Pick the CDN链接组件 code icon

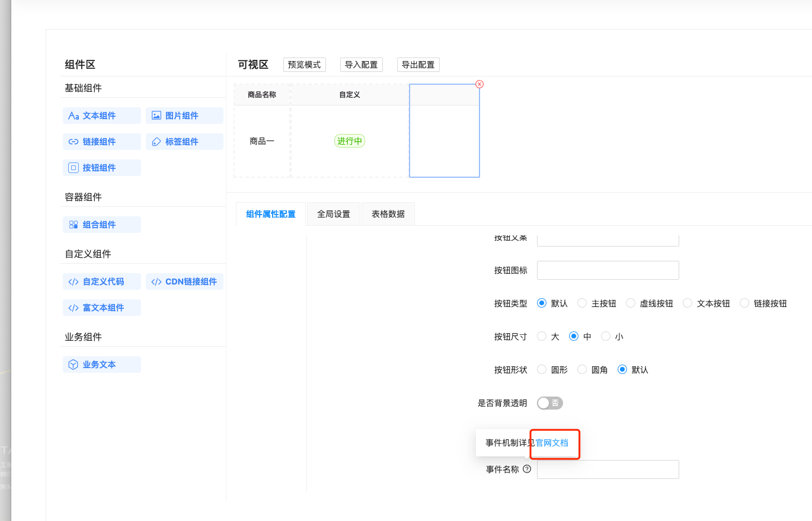point(156,282)
